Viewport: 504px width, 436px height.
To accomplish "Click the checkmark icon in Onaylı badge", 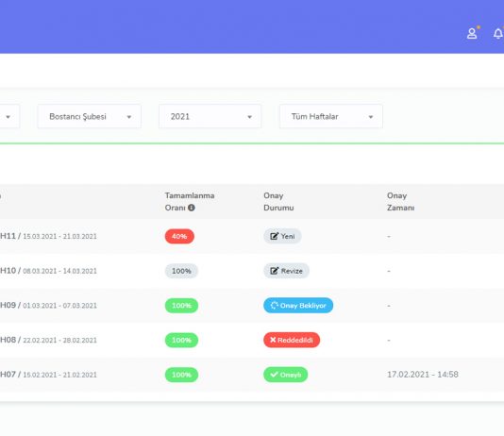I will click(274, 375).
